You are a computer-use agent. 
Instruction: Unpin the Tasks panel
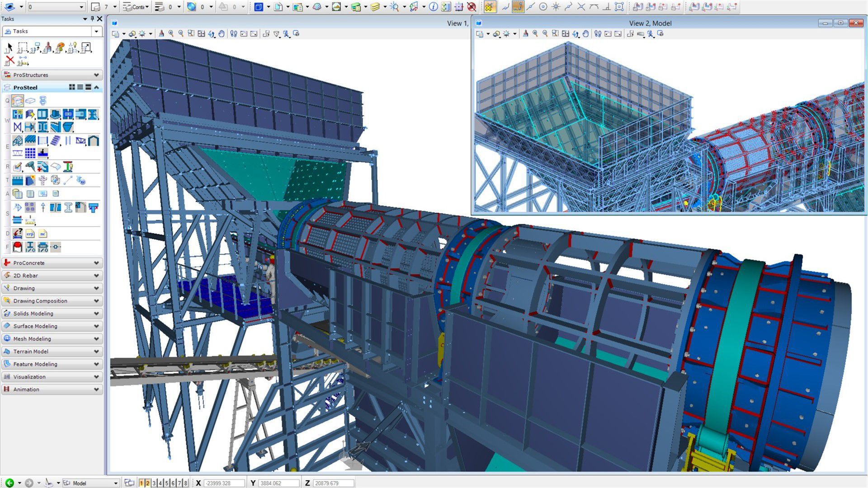[x=94, y=19]
